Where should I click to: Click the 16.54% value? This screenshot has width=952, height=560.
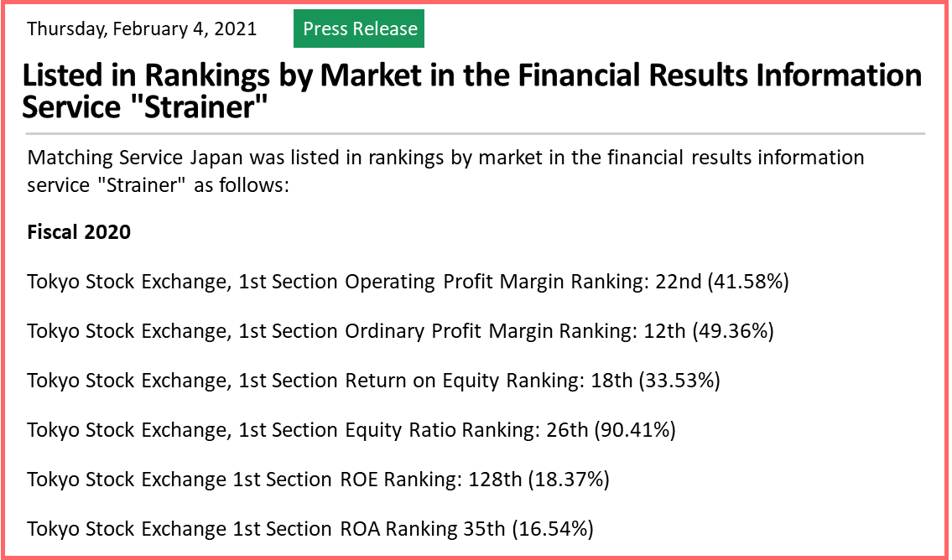tap(553, 529)
